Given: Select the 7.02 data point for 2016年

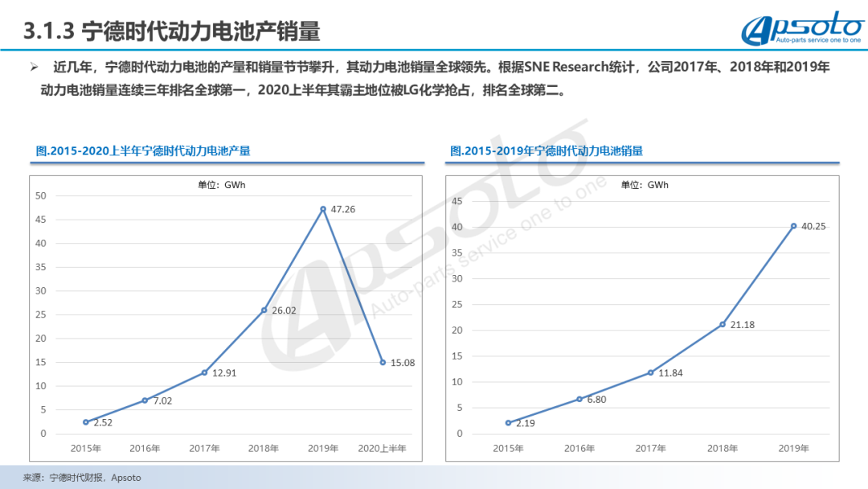Looking at the screenshot, I should [145, 401].
